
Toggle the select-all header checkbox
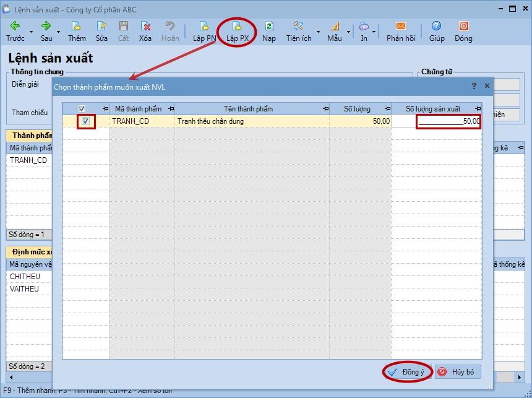[82, 109]
